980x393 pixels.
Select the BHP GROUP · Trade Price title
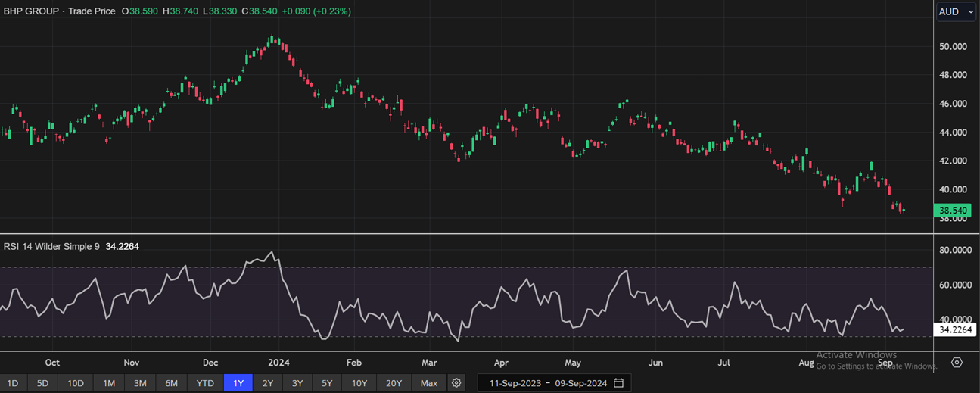click(x=60, y=11)
